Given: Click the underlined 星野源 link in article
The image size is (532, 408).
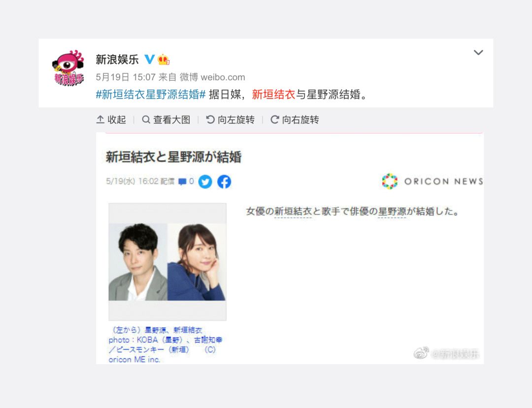Looking at the screenshot, I should (x=392, y=212).
